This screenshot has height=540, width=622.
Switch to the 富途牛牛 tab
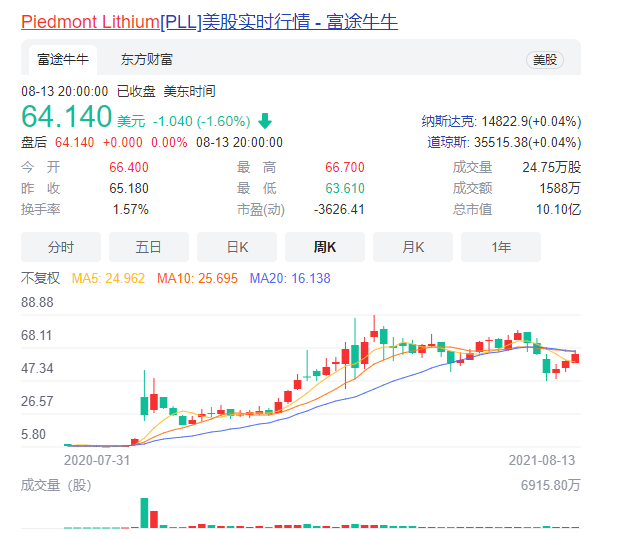(x=63, y=60)
